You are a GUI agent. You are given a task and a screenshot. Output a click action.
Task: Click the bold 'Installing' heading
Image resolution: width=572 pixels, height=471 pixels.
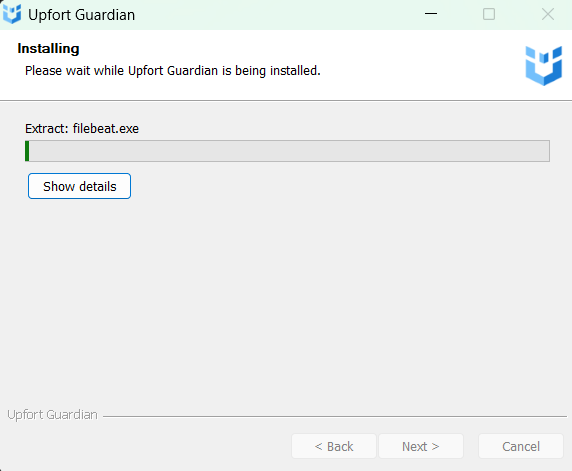pos(48,49)
